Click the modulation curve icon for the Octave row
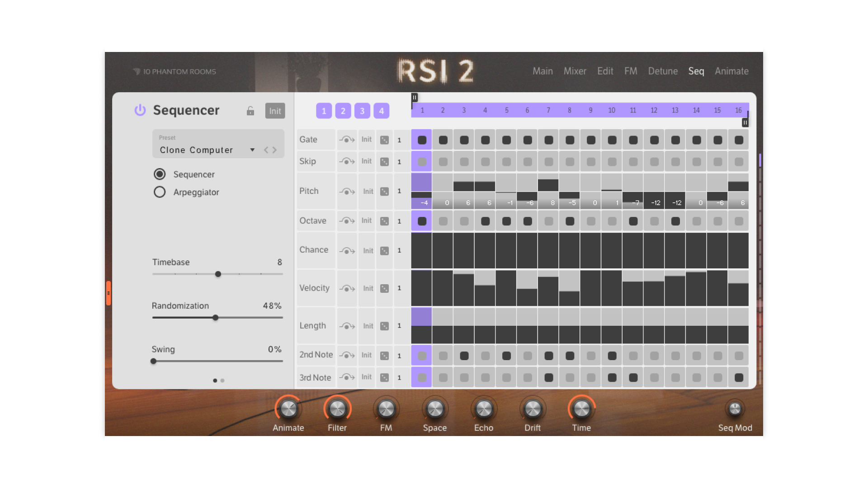Viewport: 868px width, 488px height. pyautogui.click(x=347, y=221)
